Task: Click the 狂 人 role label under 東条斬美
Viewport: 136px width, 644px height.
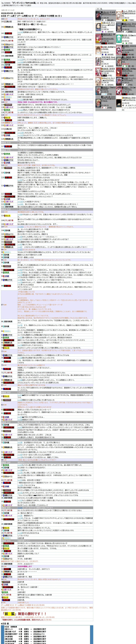Action: (104, 75)
